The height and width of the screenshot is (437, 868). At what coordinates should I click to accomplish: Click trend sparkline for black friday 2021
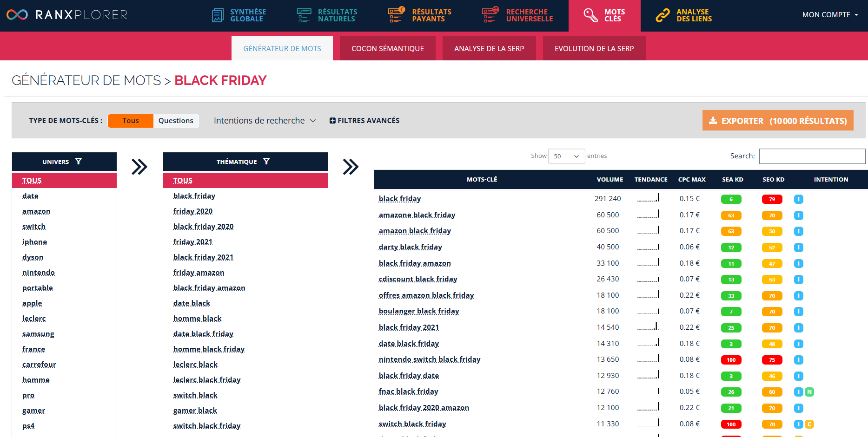click(649, 327)
